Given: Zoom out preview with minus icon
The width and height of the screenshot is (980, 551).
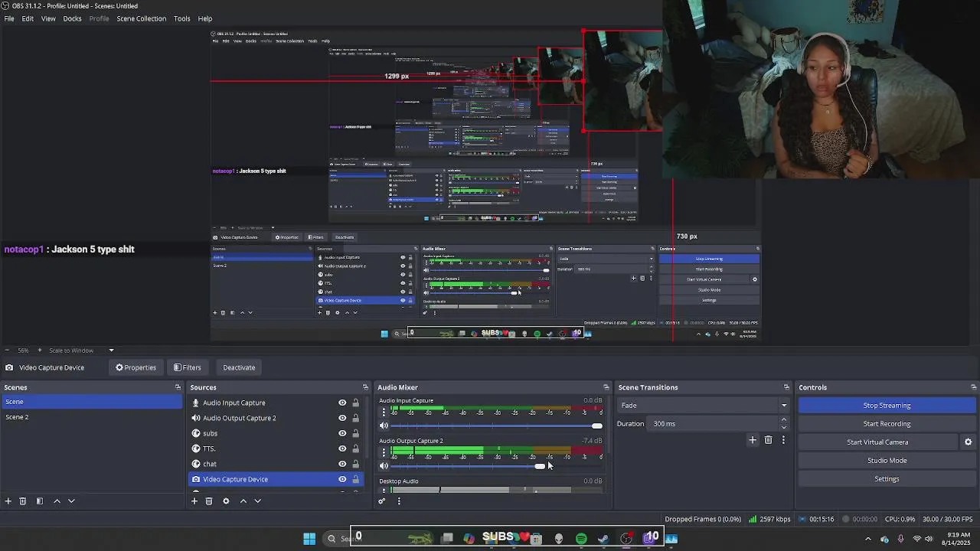Looking at the screenshot, I should click(8, 350).
